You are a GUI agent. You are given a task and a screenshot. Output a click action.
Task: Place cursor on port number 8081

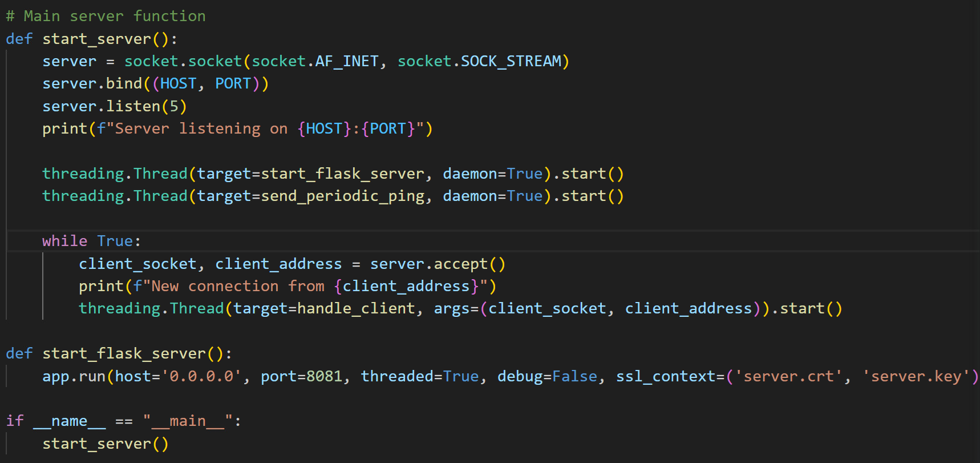click(324, 376)
